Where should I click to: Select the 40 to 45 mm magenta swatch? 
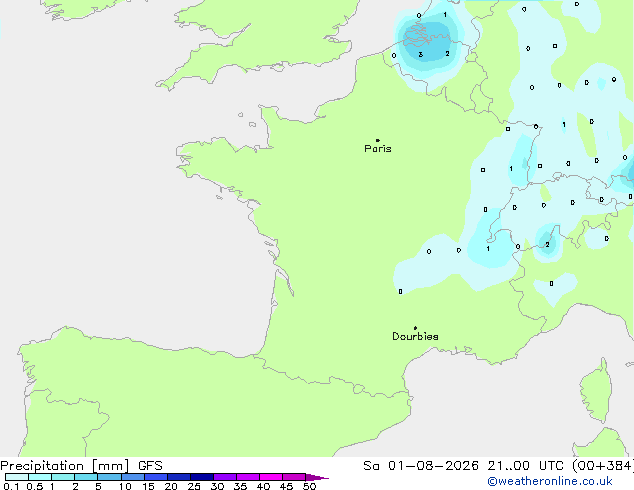(x=271, y=477)
